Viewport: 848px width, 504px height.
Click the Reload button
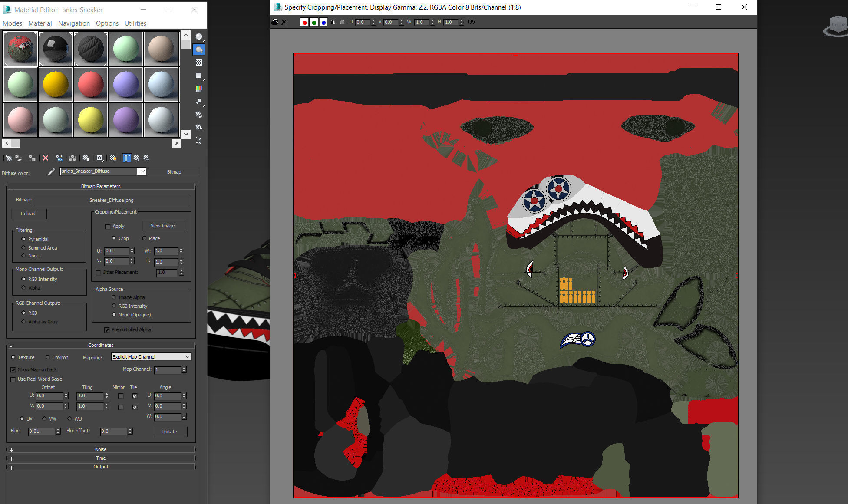coord(28,214)
